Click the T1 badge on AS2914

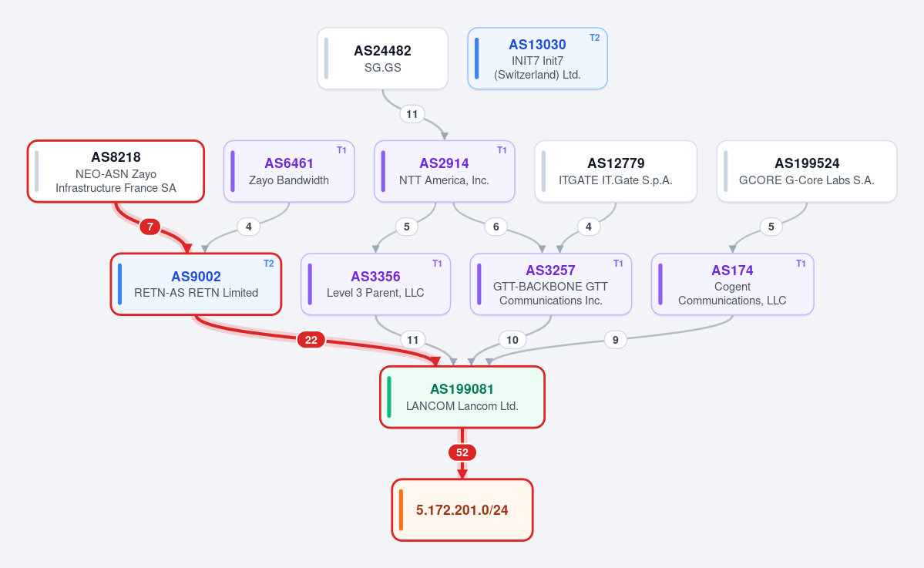(x=502, y=150)
